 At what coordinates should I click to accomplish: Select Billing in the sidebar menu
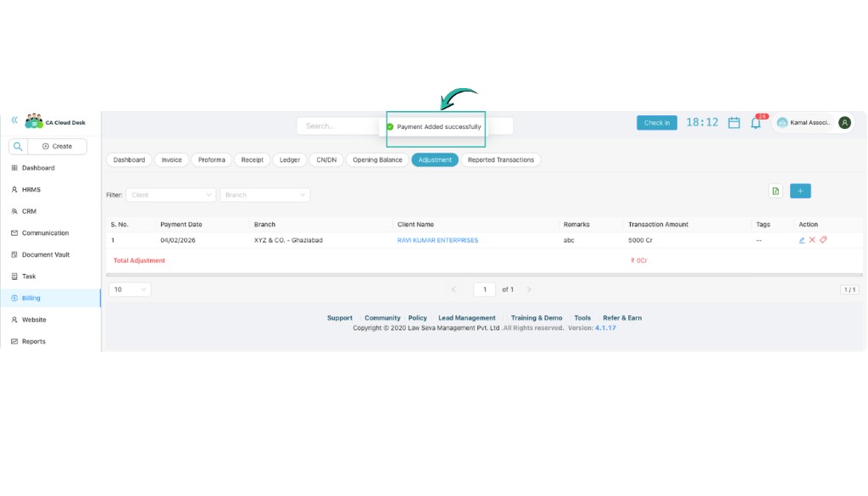point(30,298)
